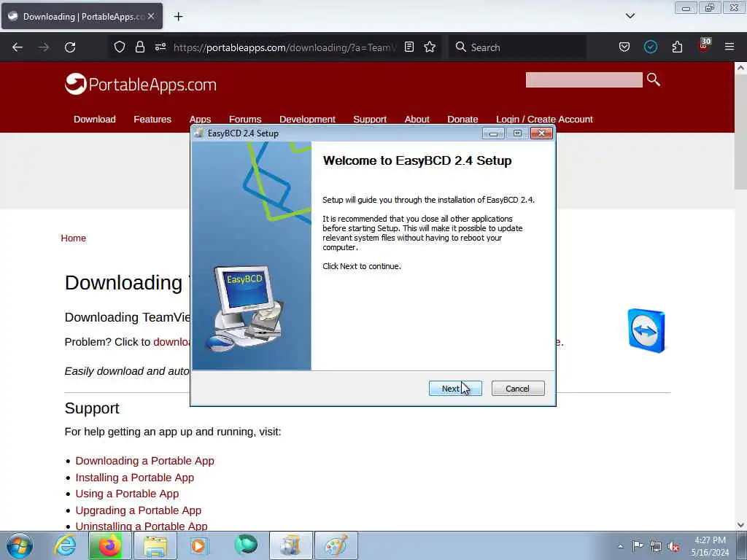Click the Firefox Search box

pyautogui.click(x=517, y=47)
